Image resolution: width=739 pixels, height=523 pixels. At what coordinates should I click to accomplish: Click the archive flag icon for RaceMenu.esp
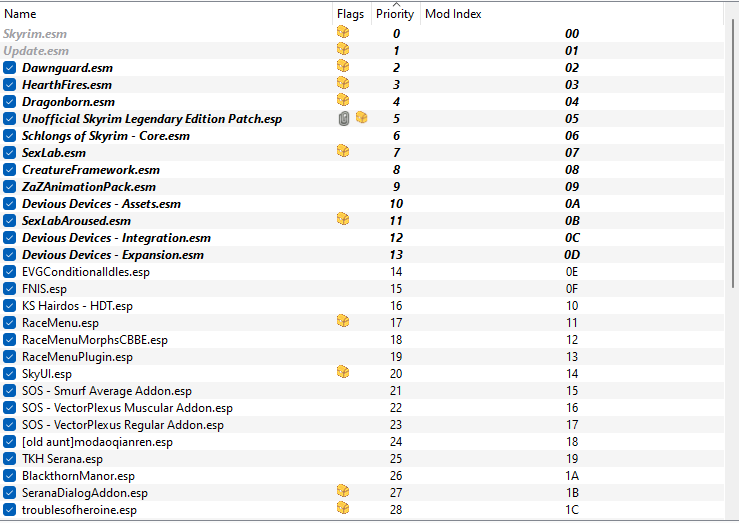pos(343,321)
